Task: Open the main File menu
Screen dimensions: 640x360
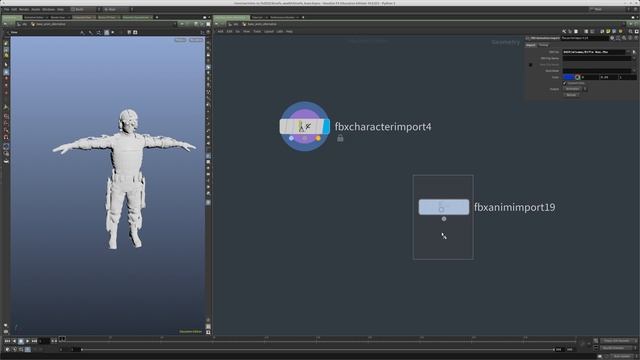Action: point(6,9)
